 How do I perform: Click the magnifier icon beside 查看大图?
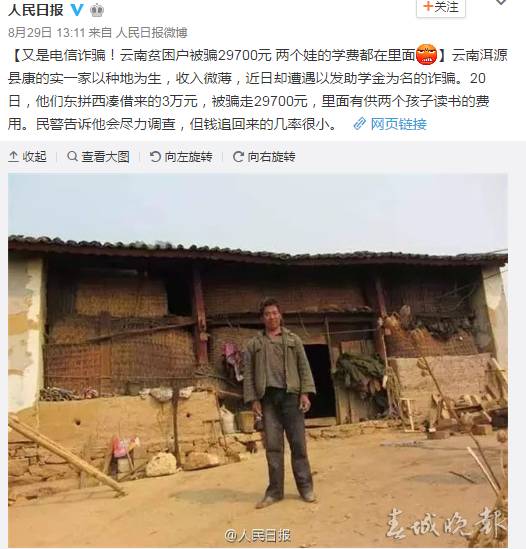[x=72, y=156]
